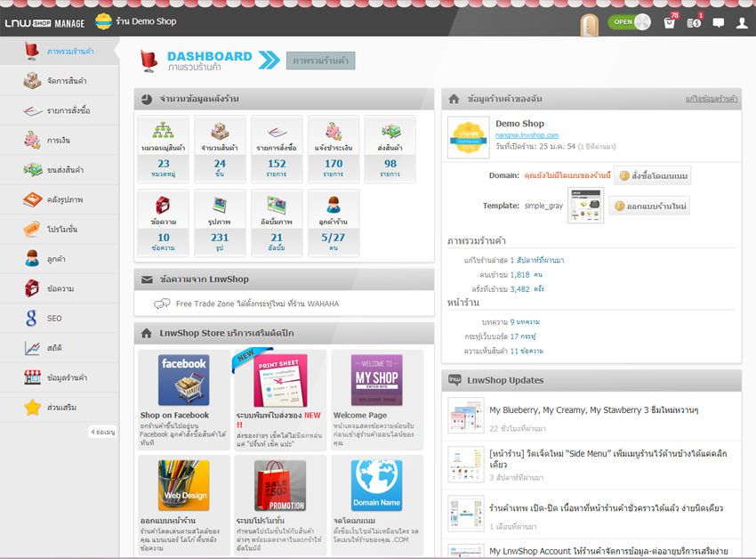The width and height of the screenshot is (756, 559).
Task: Open the 17 กระทู้ webboard link
Action: [x=523, y=336]
